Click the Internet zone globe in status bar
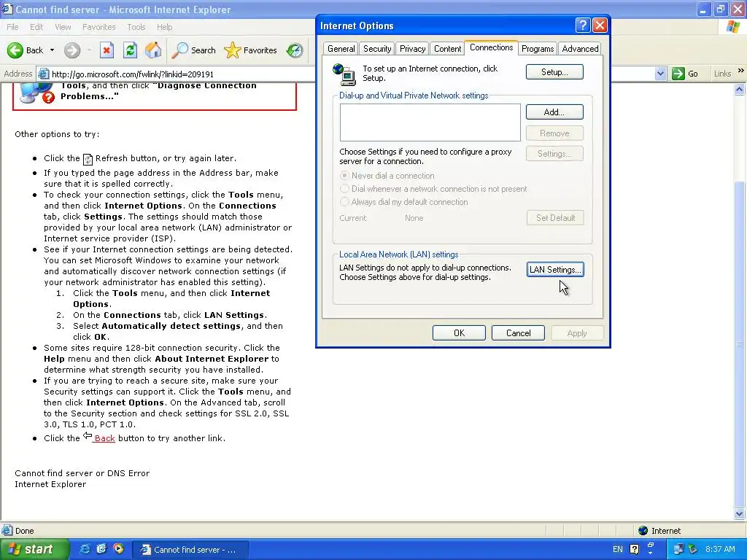747x560 pixels. 643,531
